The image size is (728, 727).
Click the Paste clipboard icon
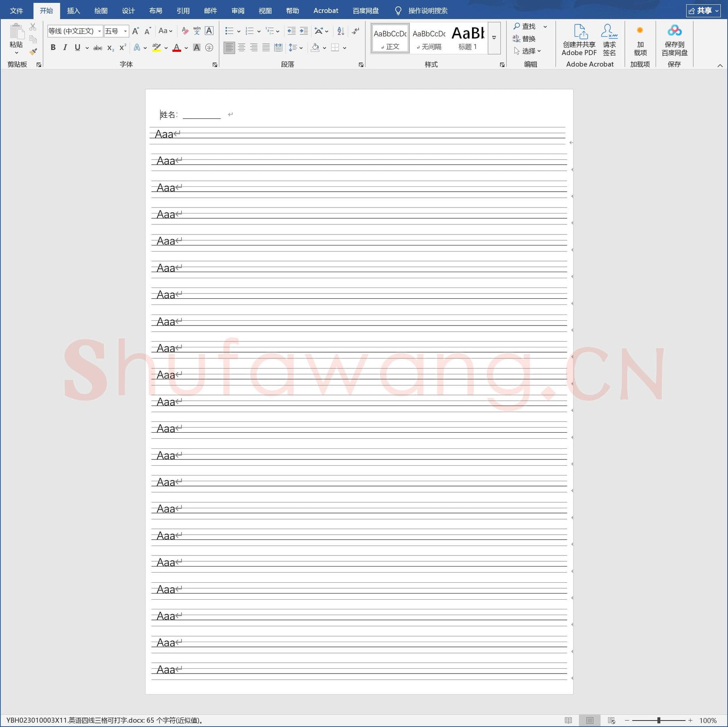(x=16, y=32)
